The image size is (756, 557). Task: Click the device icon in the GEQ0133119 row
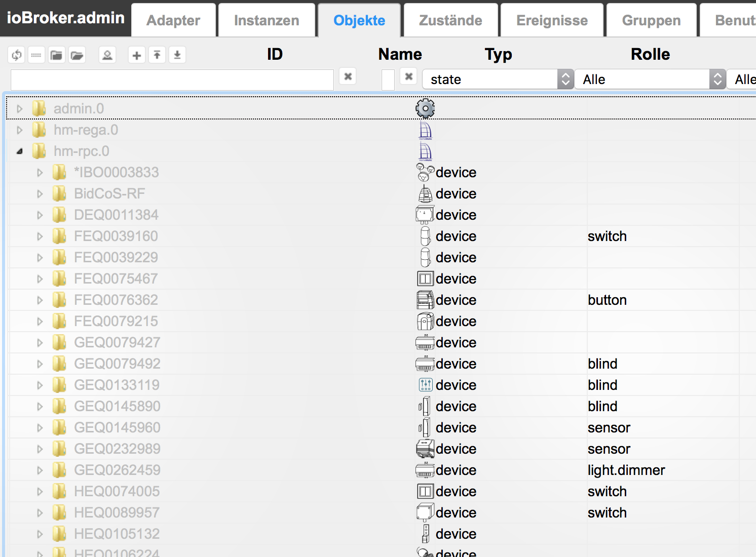tap(426, 385)
